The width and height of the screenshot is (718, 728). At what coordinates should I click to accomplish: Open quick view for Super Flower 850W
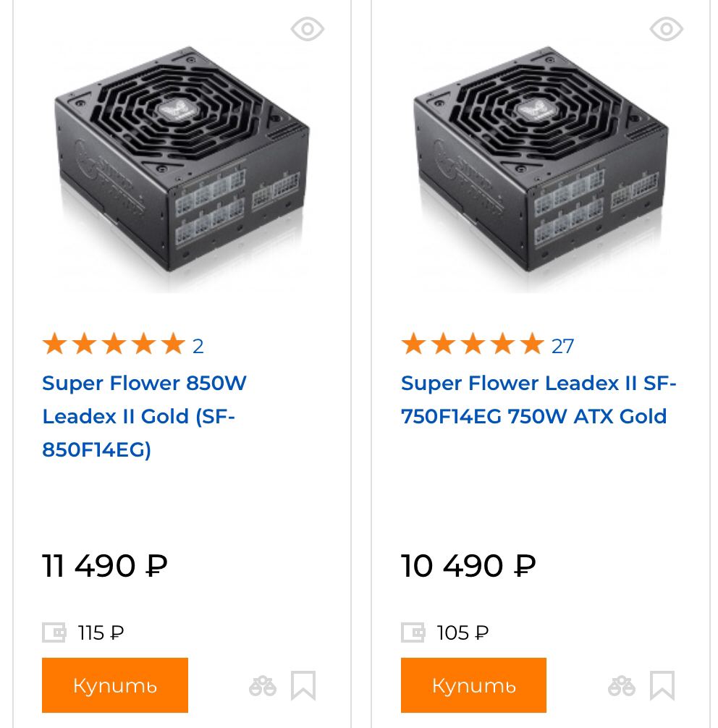(308, 29)
